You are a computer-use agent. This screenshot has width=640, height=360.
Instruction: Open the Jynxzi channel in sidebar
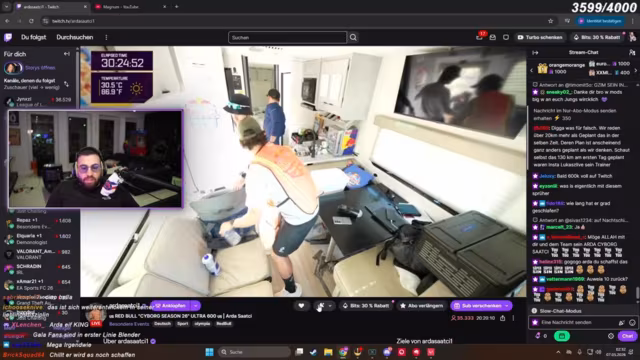(38, 102)
